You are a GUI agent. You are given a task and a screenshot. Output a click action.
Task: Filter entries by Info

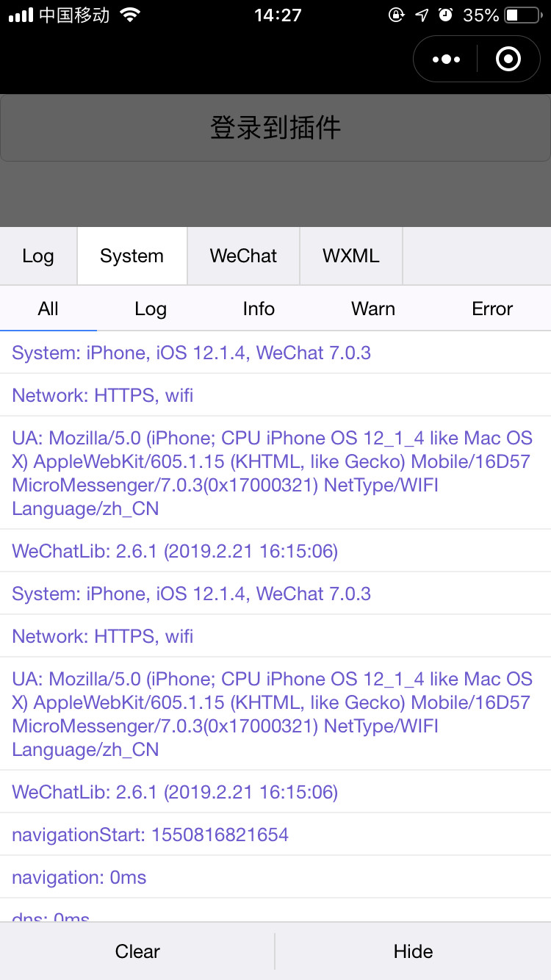click(259, 309)
